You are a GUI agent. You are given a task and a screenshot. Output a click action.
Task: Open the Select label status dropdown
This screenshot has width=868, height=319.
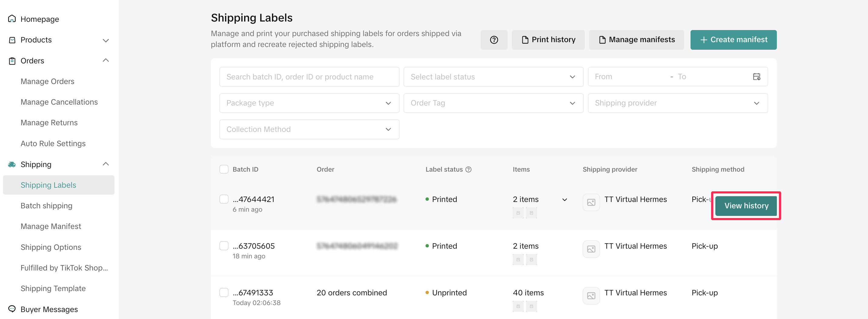(493, 77)
